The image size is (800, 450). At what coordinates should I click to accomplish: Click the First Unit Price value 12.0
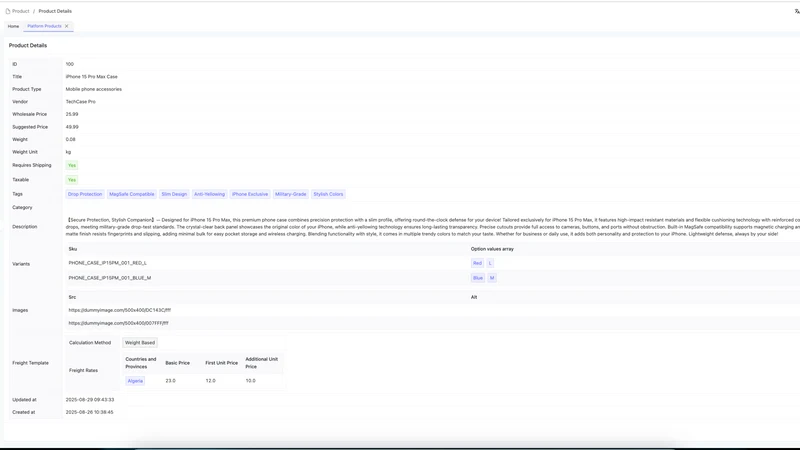point(210,381)
